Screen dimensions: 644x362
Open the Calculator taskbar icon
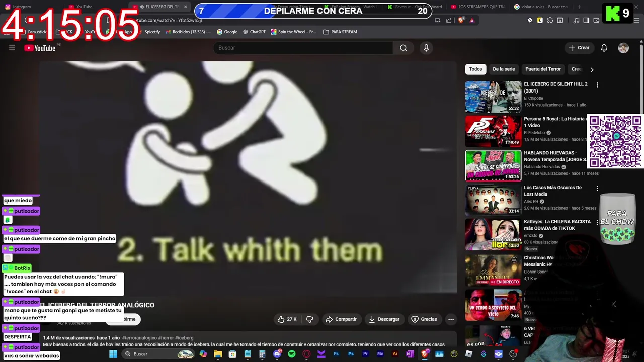tap(262, 354)
